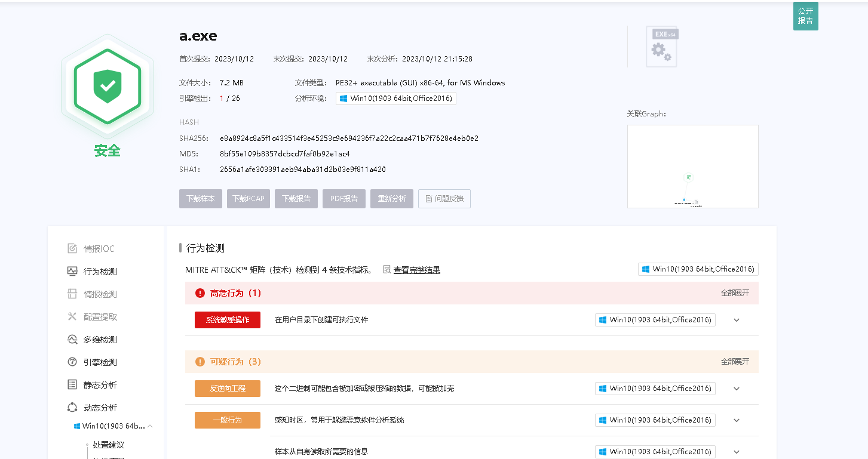Screen dimensions: 868x459
Task: Collapse the Win10(1903 64b... sidebar tree chevron
Action: click(x=150, y=426)
